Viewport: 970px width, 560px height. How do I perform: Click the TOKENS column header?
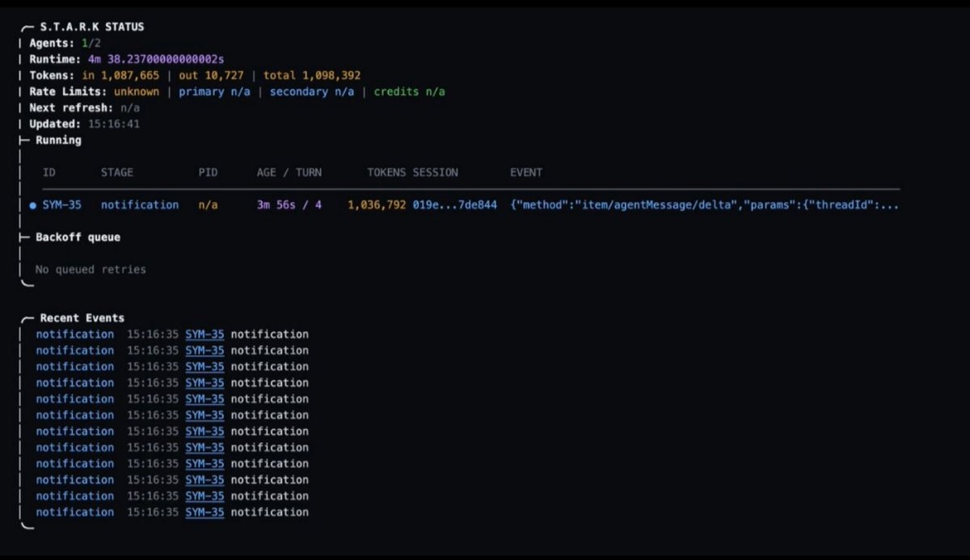pos(386,172)
